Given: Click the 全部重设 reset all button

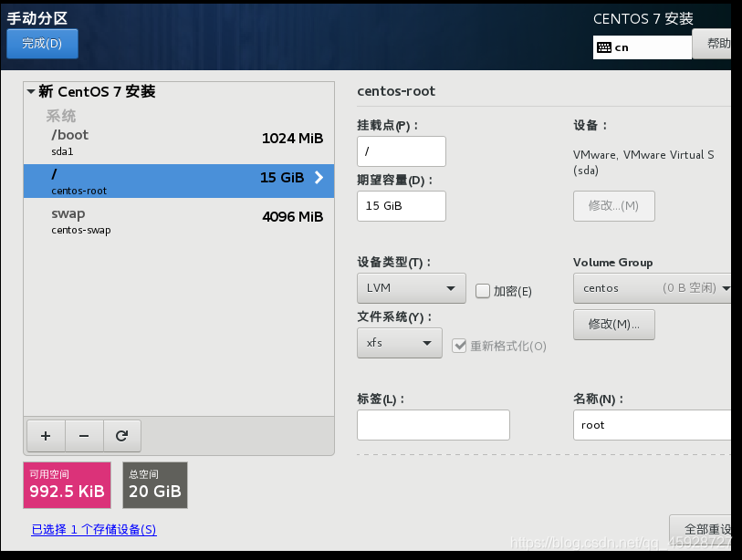Looking at the screenshot, I should [703, 529].
